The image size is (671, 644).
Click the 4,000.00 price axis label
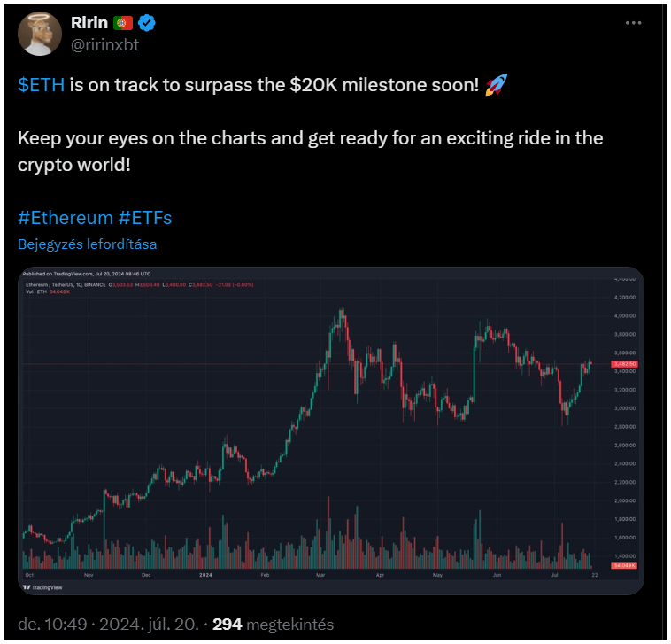point(625,316)
